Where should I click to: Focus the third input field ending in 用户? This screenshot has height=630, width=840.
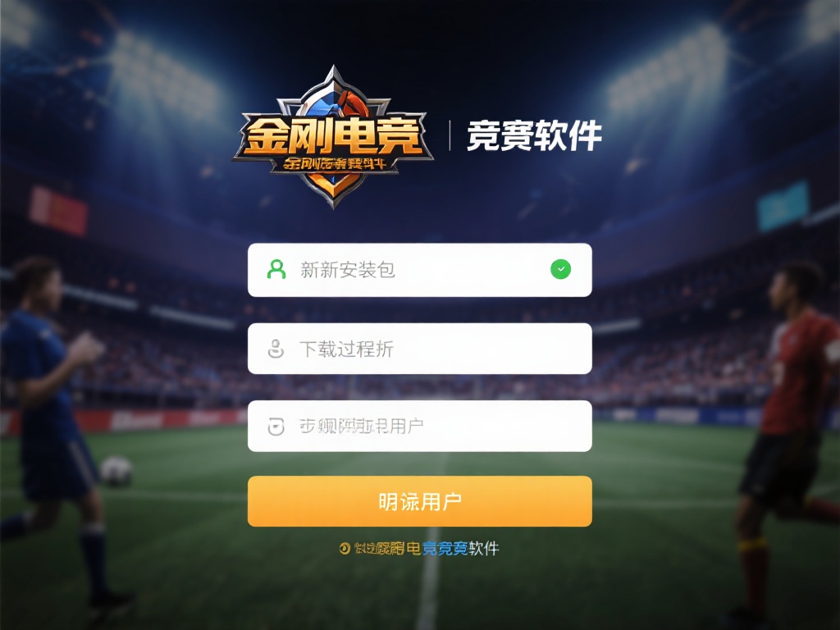(419, 427)
